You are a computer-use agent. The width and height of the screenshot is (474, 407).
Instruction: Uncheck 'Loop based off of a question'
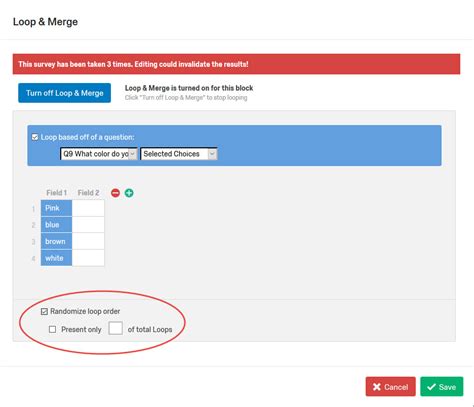(x=35, y=137)
